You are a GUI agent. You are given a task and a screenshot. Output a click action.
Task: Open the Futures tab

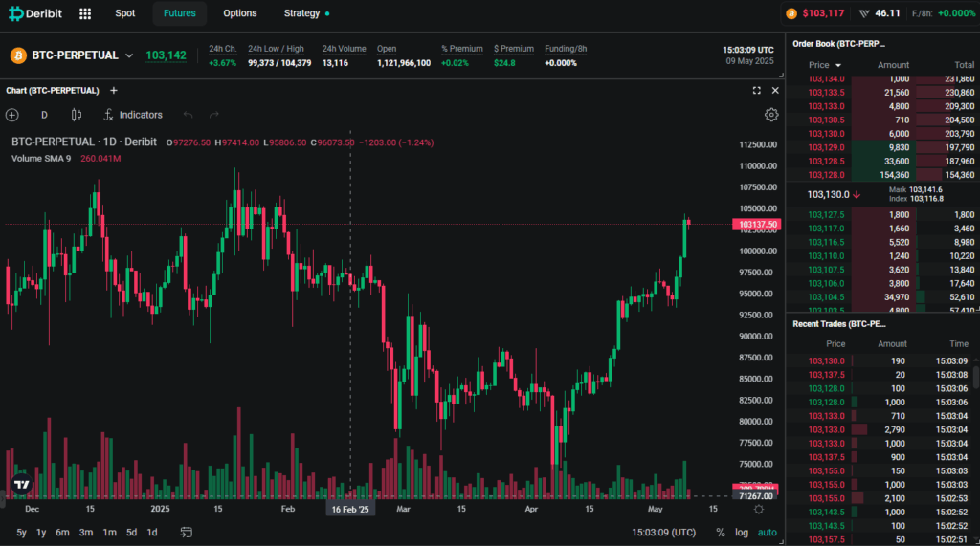pyautogui.click(x=179, y=13)
